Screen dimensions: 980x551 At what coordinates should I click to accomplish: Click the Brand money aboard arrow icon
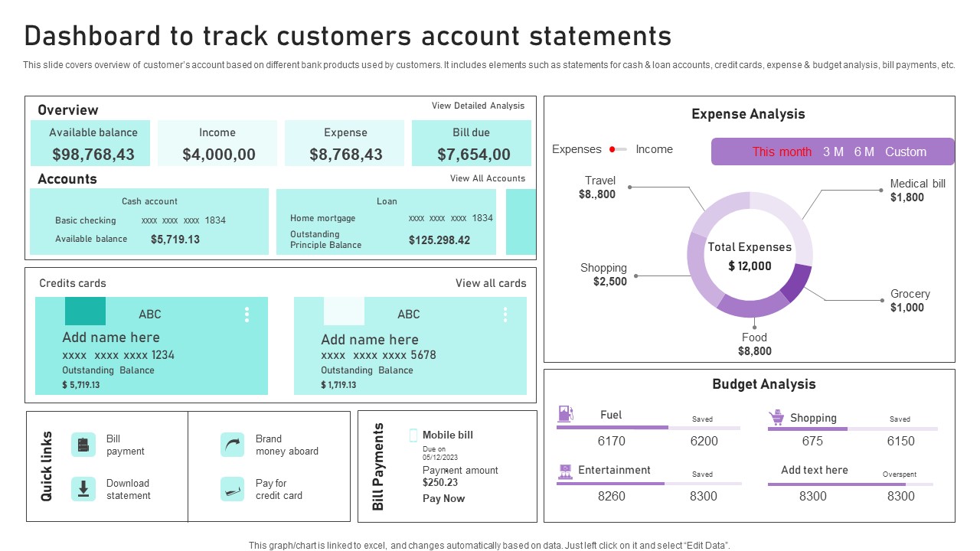tap(233, 445)
